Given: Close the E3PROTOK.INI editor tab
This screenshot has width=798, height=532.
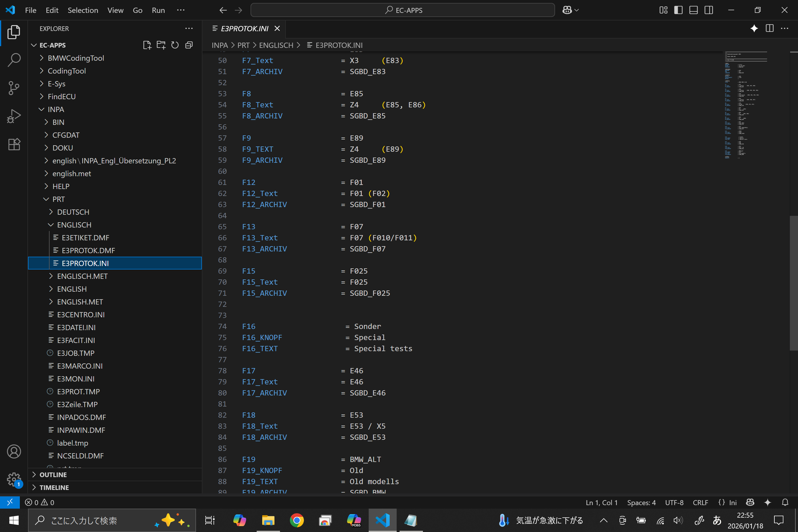Looking at the screenshot, I should point(277,28).
